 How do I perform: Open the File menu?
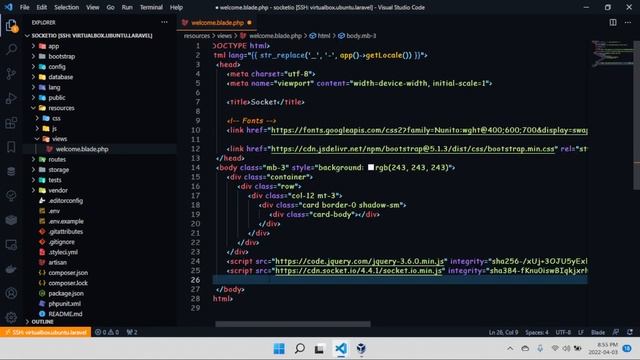pos(24,7)
